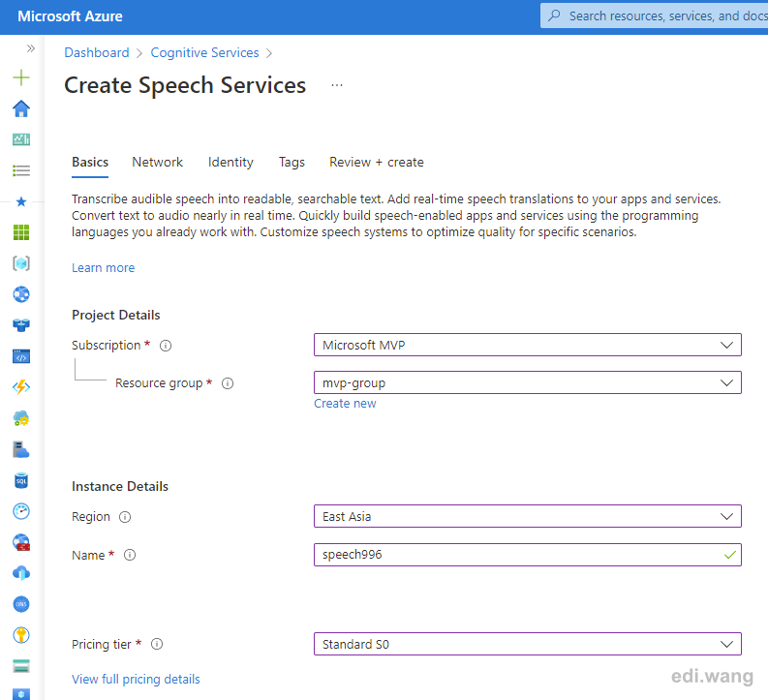Click the server with cloud icon

pyautogui.click(x=21, y=449)
